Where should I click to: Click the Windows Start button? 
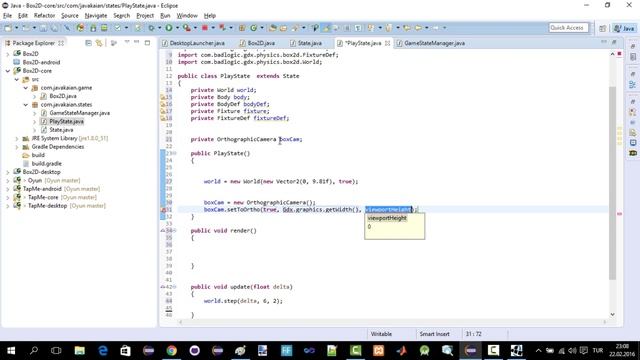coord(11,350)
